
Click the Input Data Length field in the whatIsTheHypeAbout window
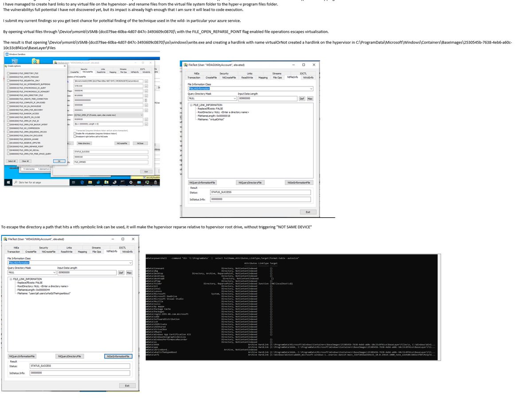coord(87,272)
